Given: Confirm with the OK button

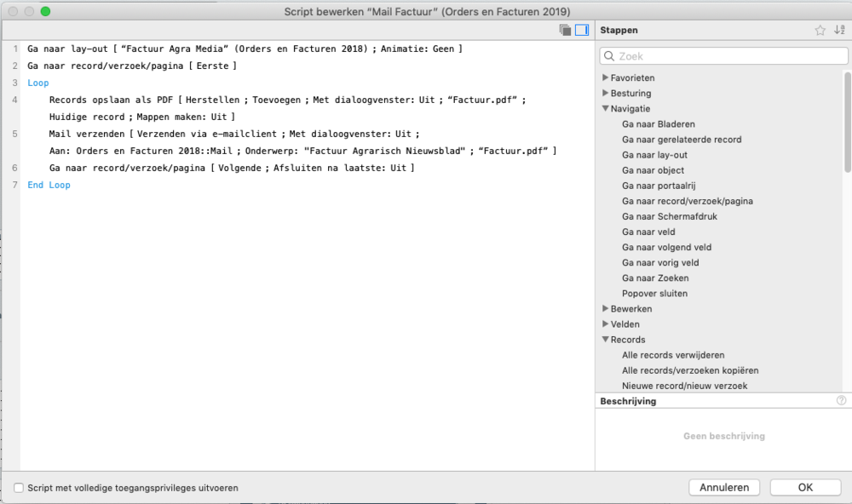Looking at the screenshot, I should click(805, 487).
